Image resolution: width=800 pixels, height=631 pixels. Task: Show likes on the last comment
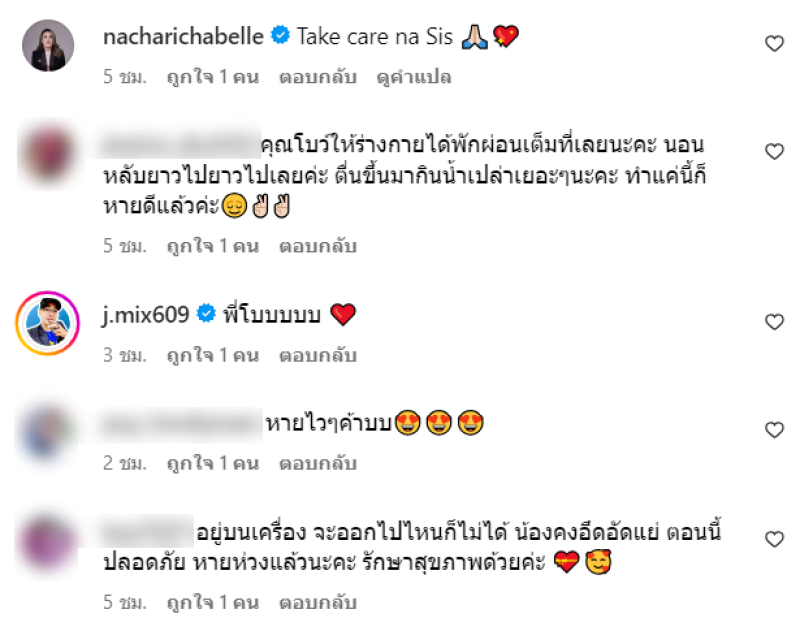(x=213, y=602)
